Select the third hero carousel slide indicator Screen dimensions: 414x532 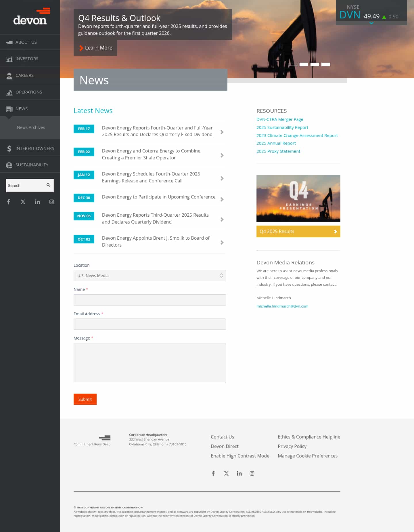(x=315, y=64)
